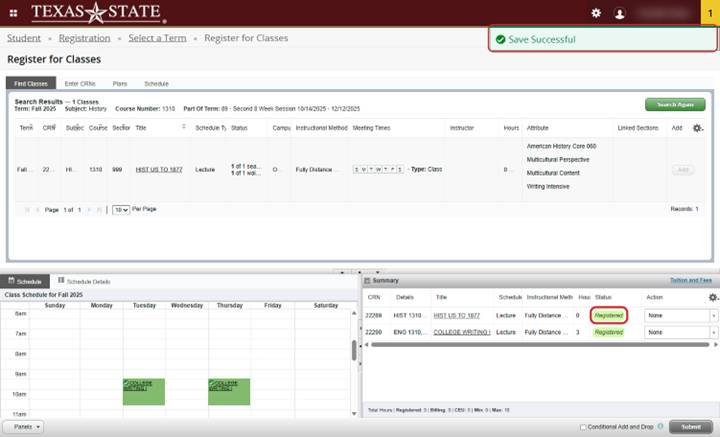
Task: Open the user profile icon
Action: [x=620, y=13]
